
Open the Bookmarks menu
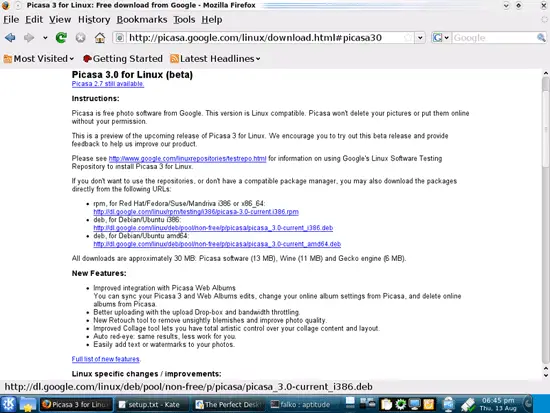[x=142, y=20]
